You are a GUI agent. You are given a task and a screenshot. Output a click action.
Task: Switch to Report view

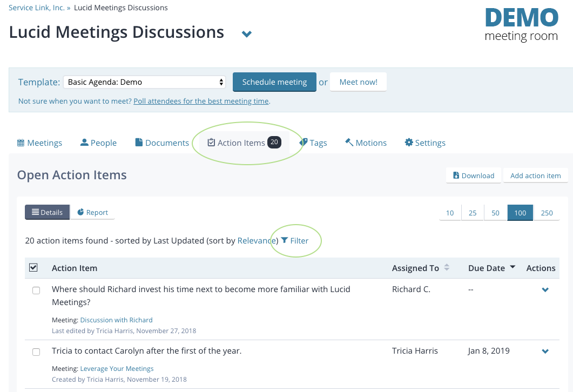coord(92,212)
